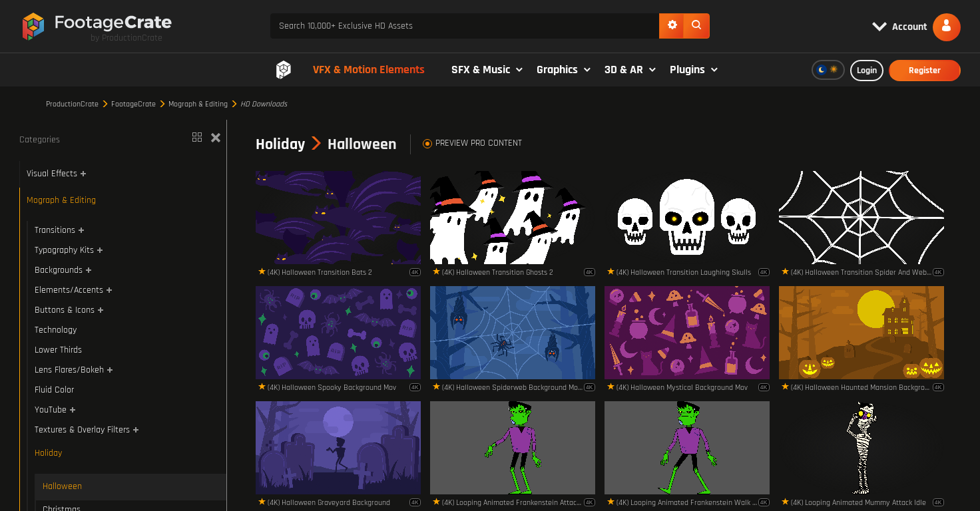
Task: Click 4K badge on Halloween Transition Laughing Skulls
Action: pyautogui.click(x=764, y=272)
